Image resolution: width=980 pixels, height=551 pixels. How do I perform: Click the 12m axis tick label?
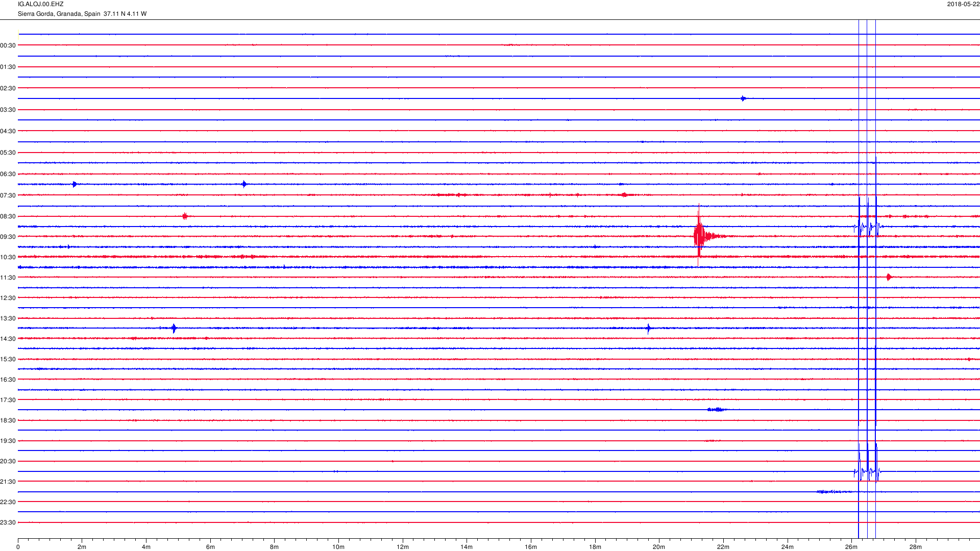click(403, 547)
